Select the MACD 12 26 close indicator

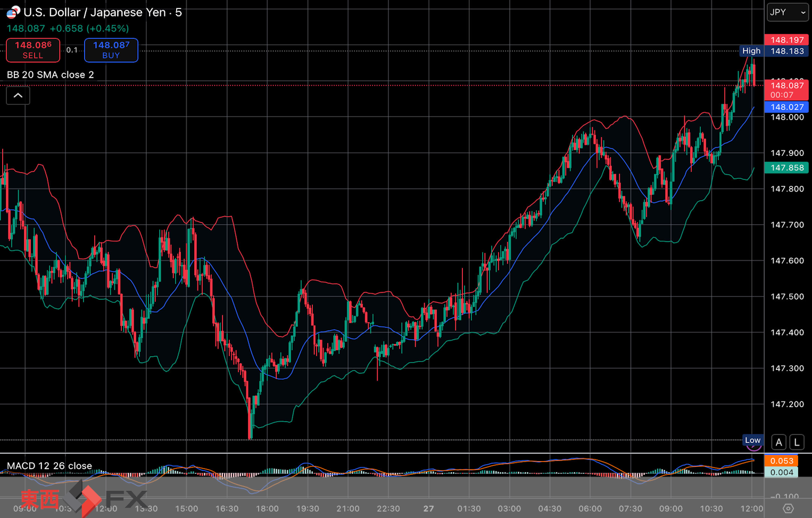(x=49, y=466)
